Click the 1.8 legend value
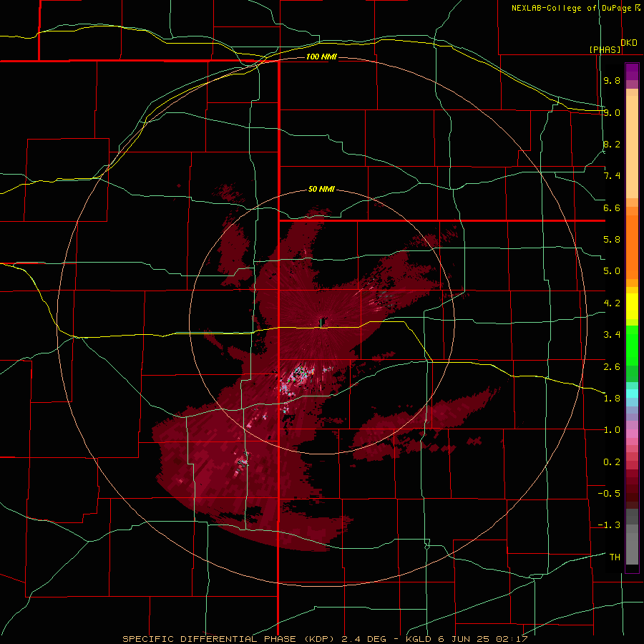644x644 pixels. (x=612, y=399)
